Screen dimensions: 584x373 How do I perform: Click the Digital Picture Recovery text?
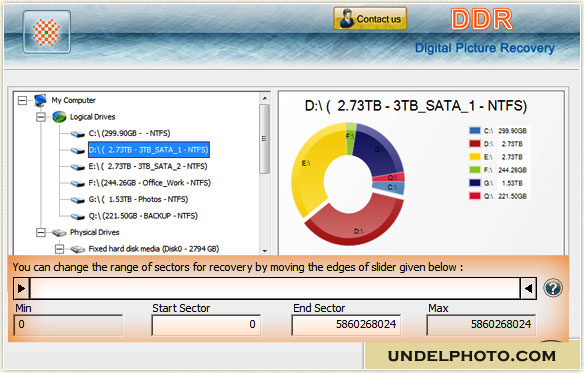pos(485,48)
